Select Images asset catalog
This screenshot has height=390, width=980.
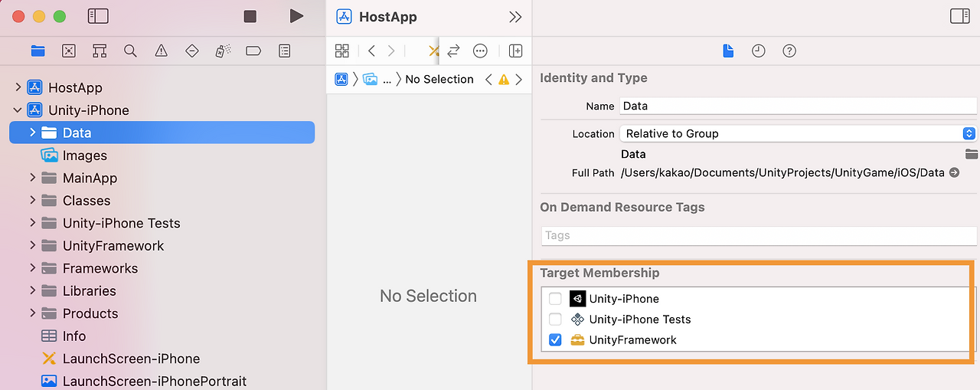84,156
